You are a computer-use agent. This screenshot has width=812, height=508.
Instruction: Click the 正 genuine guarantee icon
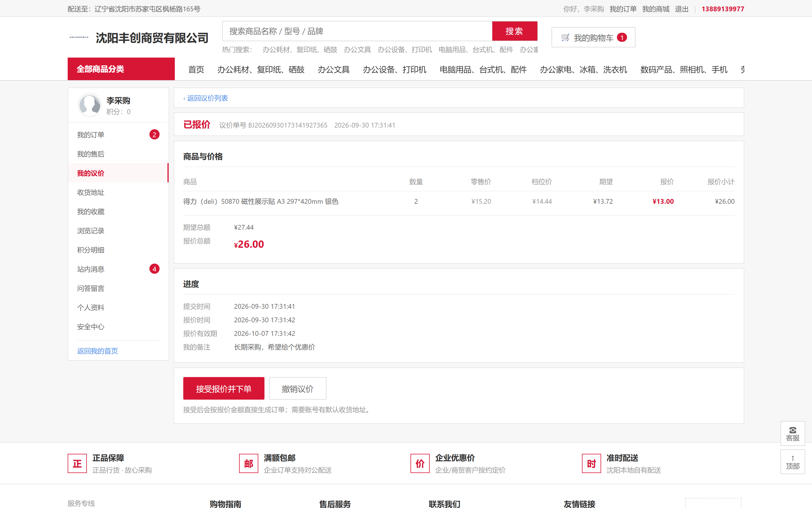[x=77, y=463]
